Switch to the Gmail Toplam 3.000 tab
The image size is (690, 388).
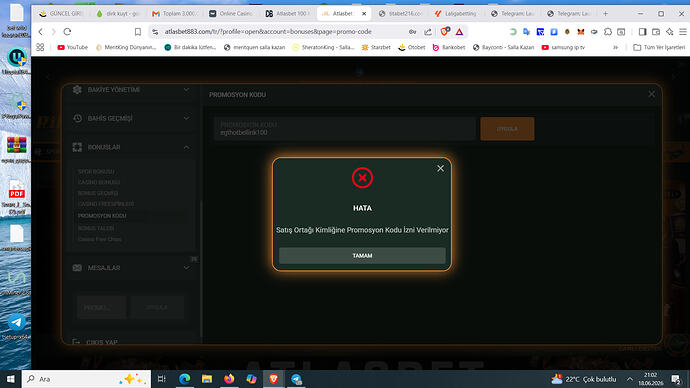click(x=175, y=14)
